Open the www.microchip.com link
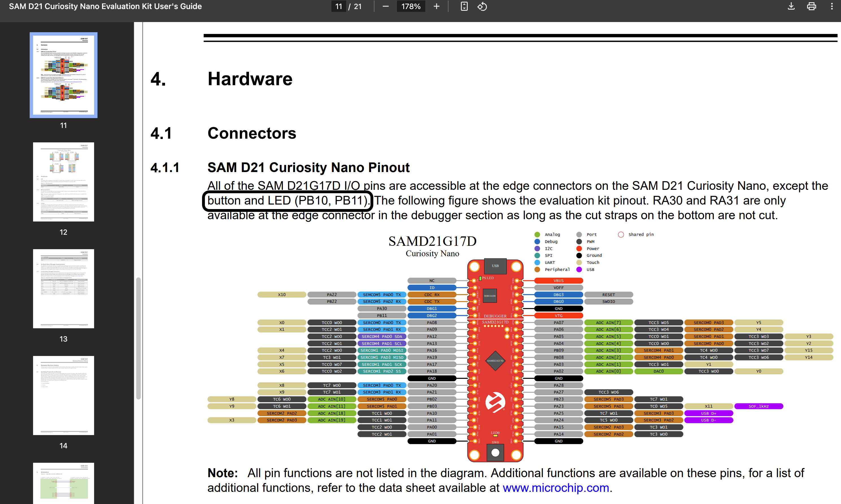Viewport: 841px width, 504px height. click(x=555, y=487)
